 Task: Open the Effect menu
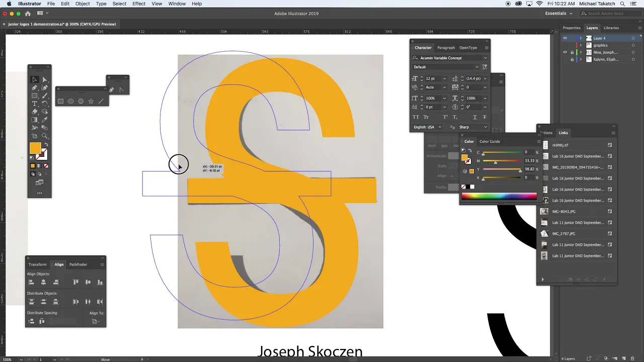pos(139,4)
